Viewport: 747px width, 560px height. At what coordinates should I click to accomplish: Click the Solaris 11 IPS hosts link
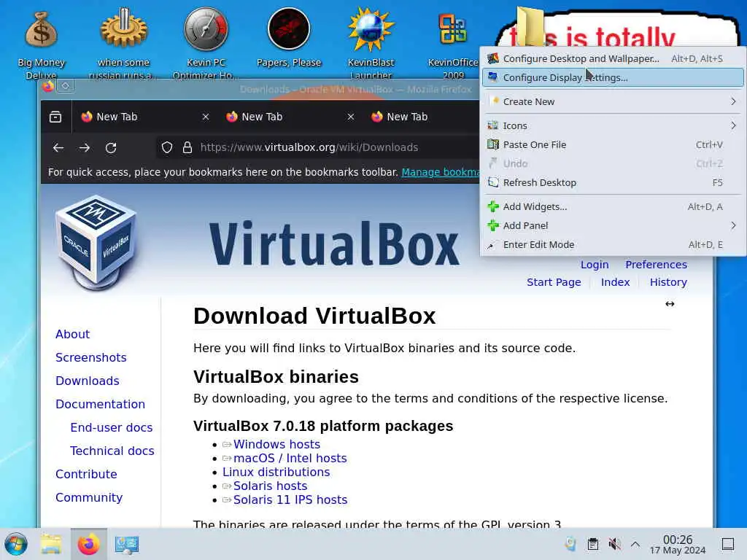[x=290, y=499]
